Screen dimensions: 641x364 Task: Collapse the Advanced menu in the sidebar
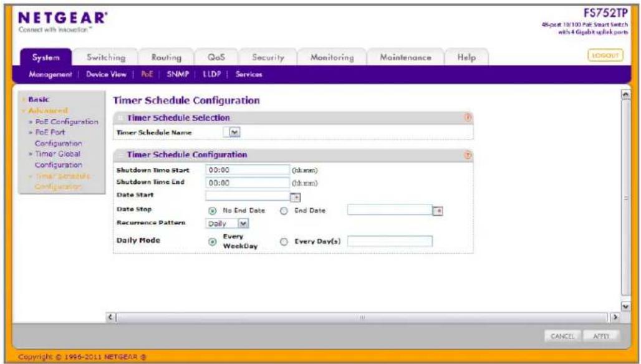pyautogui.click(x=47, y=111)
